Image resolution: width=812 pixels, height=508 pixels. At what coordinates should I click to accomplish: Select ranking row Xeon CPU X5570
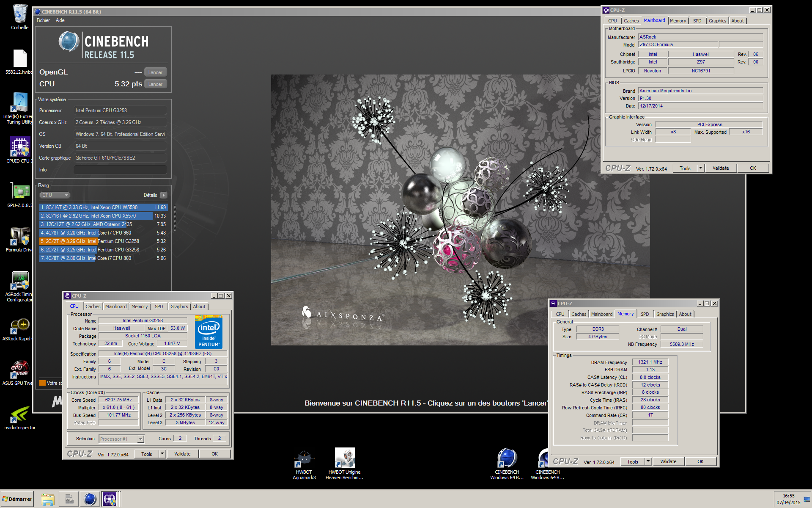click(x=104, y=216)
